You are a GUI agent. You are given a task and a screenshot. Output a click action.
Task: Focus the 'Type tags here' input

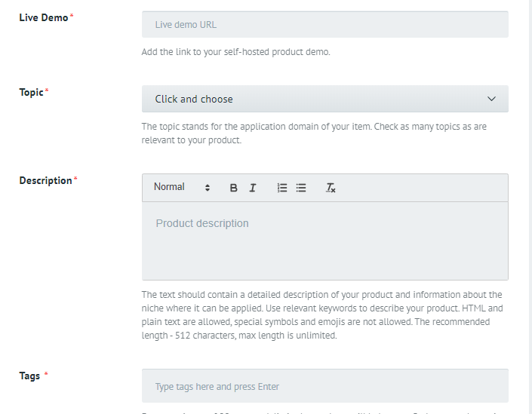(324, 386)
